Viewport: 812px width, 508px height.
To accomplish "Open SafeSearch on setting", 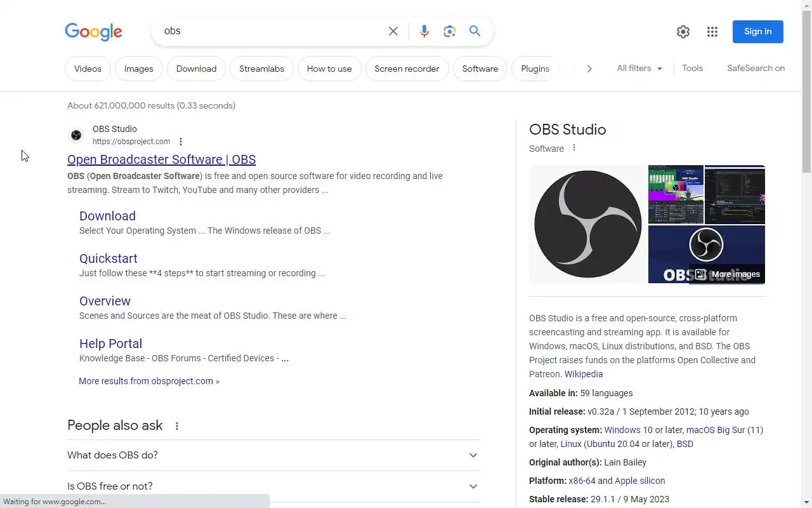I will 756,69.
